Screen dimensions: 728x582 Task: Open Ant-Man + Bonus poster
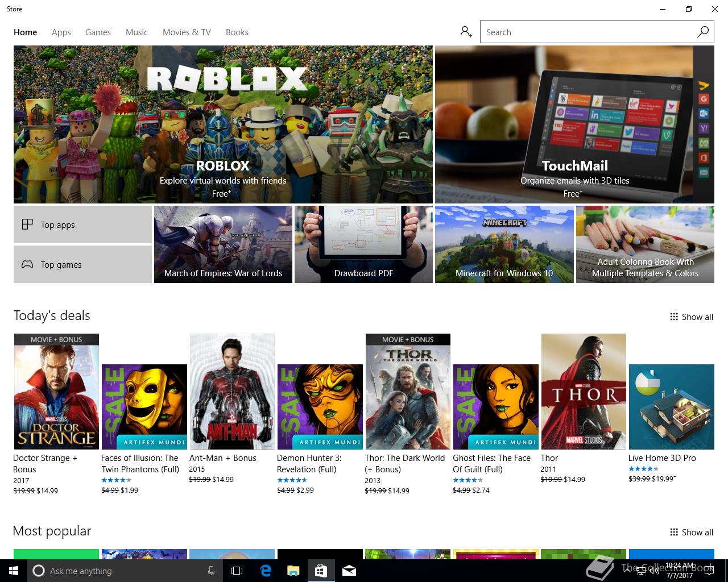[232, 392]
